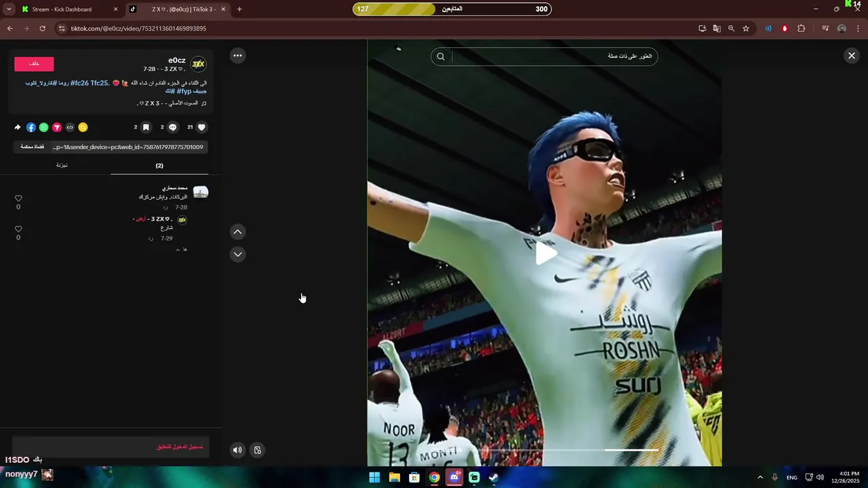
Task: Bookmark this page with star
Action: [746, 28]
